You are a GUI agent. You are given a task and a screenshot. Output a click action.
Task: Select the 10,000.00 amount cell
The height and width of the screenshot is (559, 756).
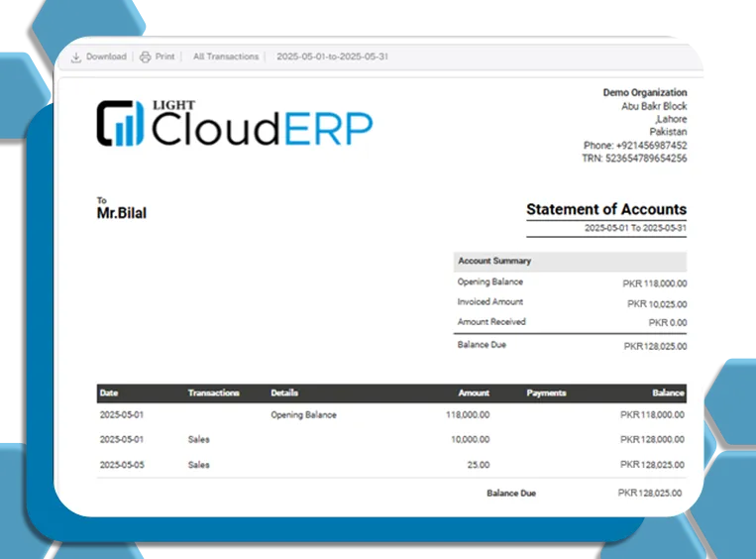pyautogui.click(x=470, y=439)
